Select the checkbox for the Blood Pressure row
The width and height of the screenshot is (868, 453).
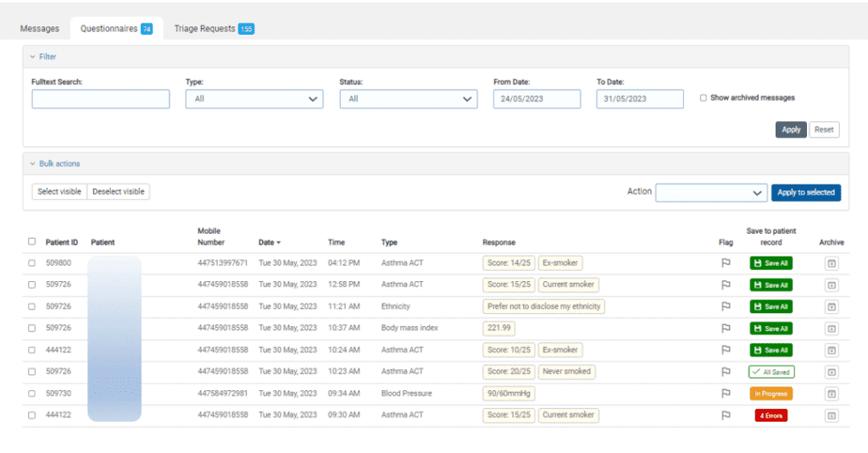[32, 394]
